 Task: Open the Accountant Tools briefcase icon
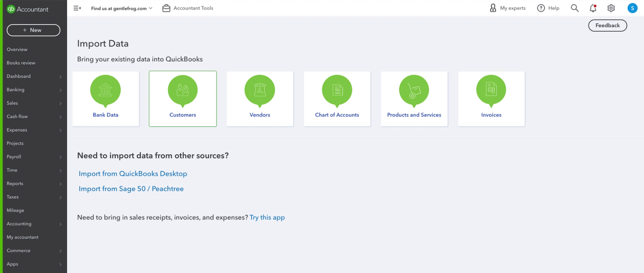[166, 8]
